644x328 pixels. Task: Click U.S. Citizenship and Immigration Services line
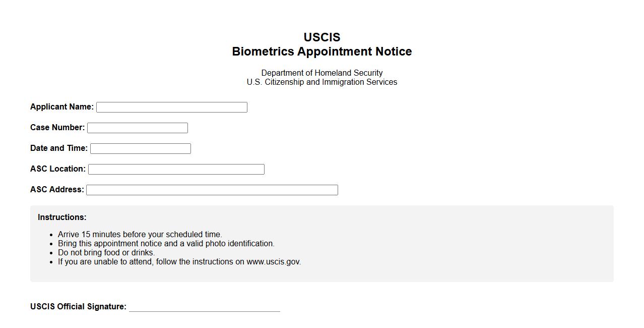pos(321,82)
